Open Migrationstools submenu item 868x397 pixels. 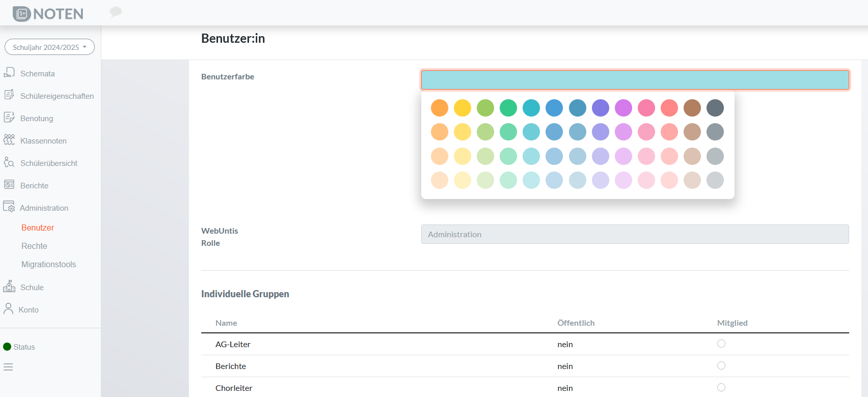pos(48,264)
